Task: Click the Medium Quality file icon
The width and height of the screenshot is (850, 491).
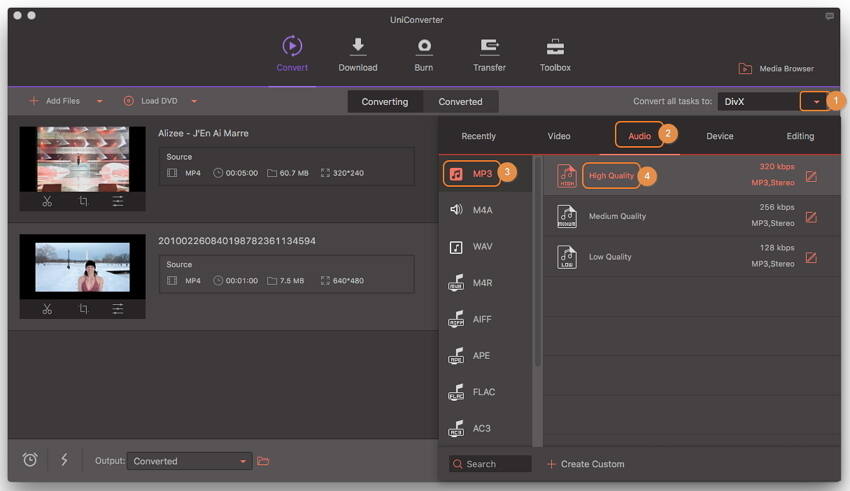Action: [x=566, y=217]
